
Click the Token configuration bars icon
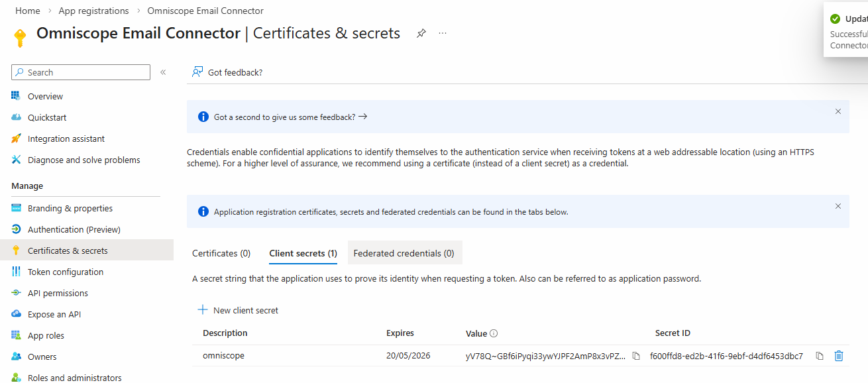[17, 272]
